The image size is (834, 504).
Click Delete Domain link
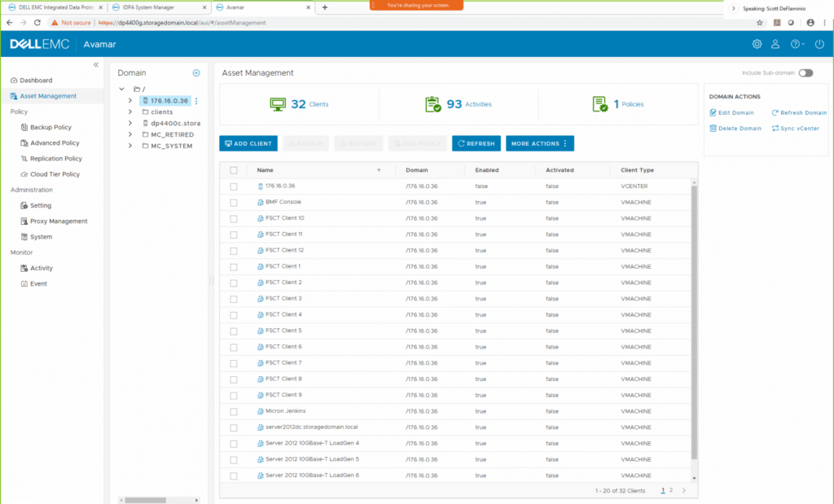[x=735, y=128]
